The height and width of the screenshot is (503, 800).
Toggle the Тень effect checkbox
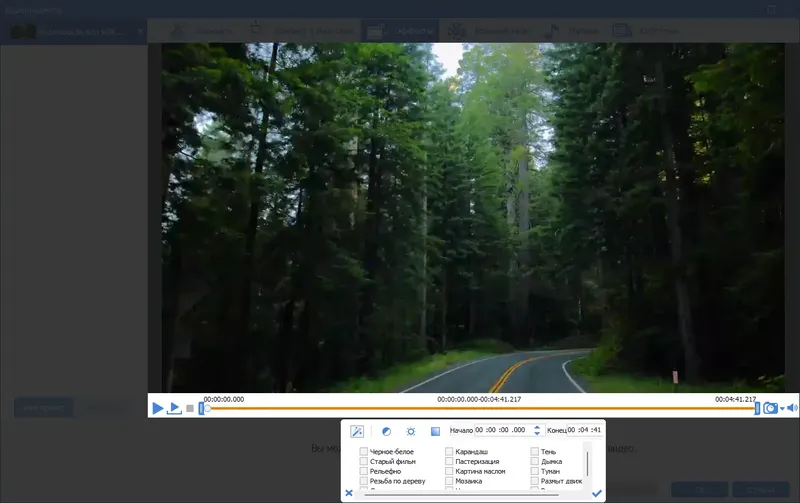tap(535, 451)
